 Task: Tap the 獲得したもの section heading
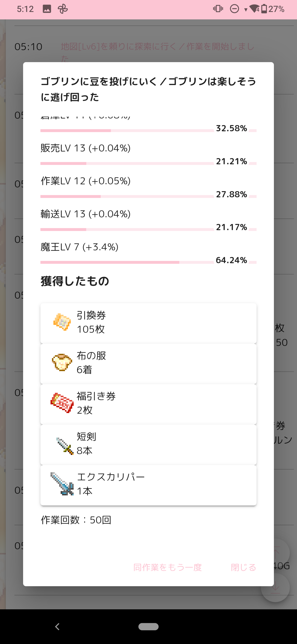tap(75, 281)
